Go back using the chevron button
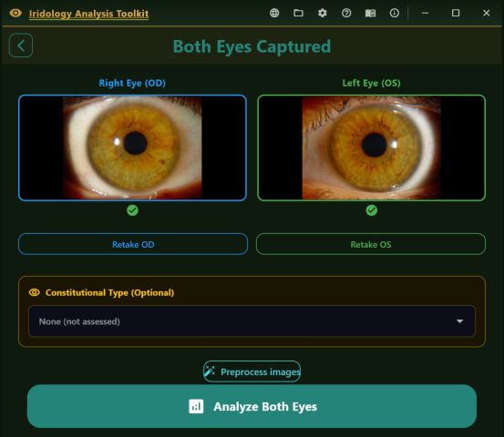 pos(21,46)
